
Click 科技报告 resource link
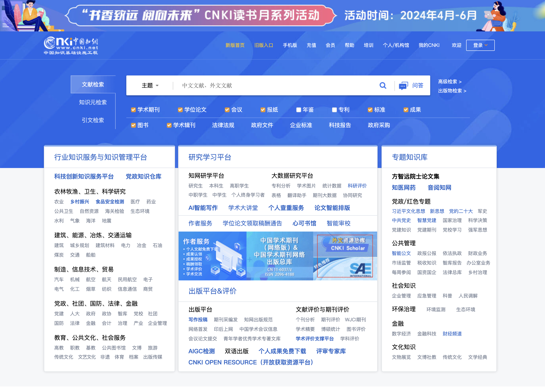click(340, 125)
